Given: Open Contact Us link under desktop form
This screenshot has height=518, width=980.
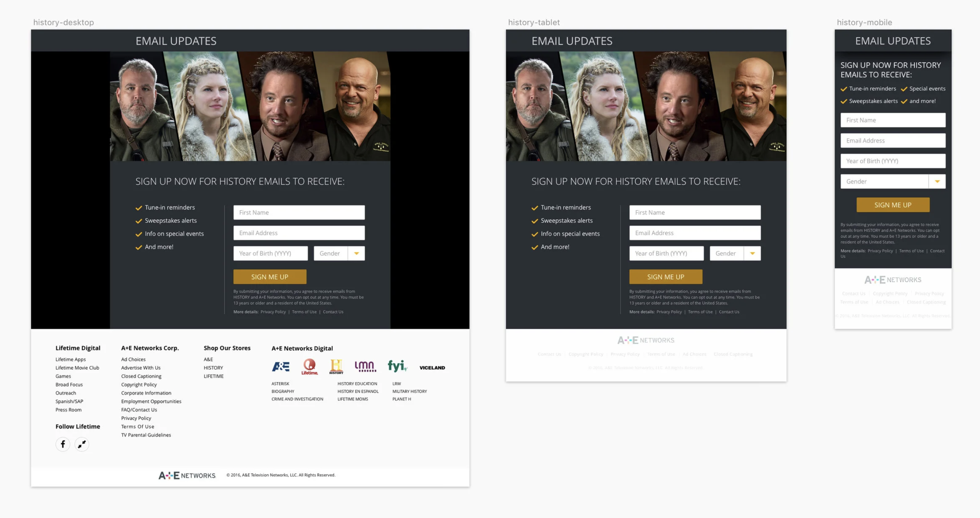Looking at the screenshot, I should point(333,312).
